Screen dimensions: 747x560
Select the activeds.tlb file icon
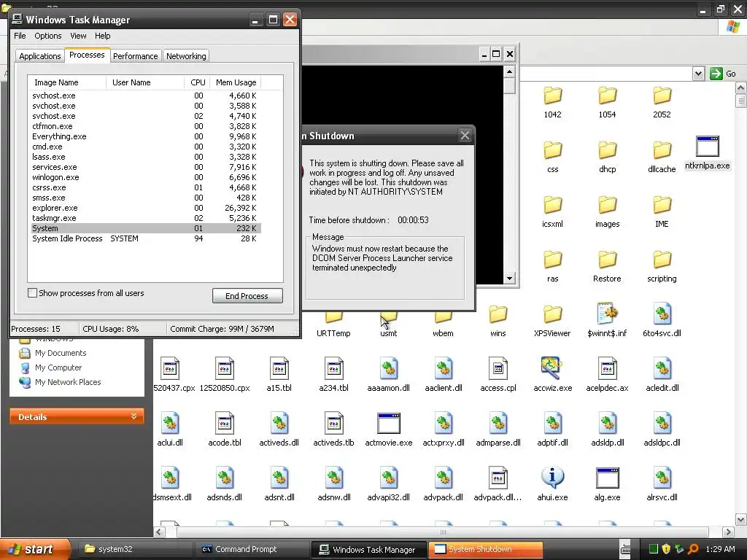(x=333, y=424)
